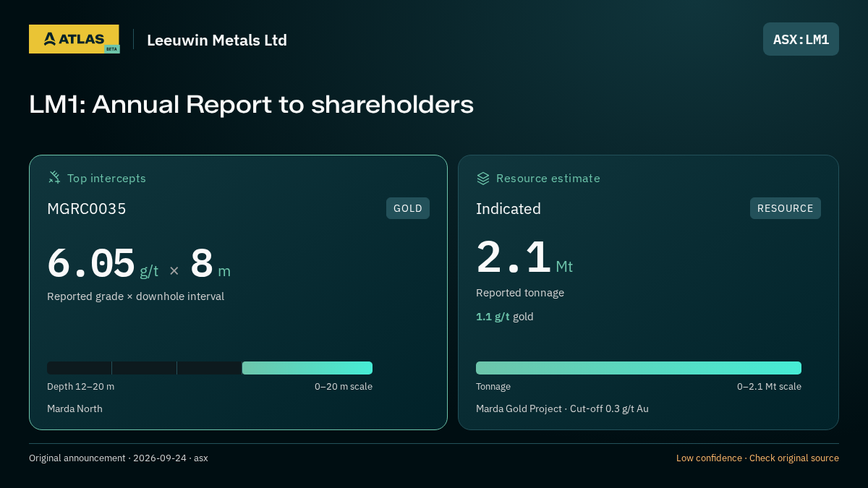The image size is (868, 488).
Task: Click the Resource estimate label
Action: (x=548, y=178)
